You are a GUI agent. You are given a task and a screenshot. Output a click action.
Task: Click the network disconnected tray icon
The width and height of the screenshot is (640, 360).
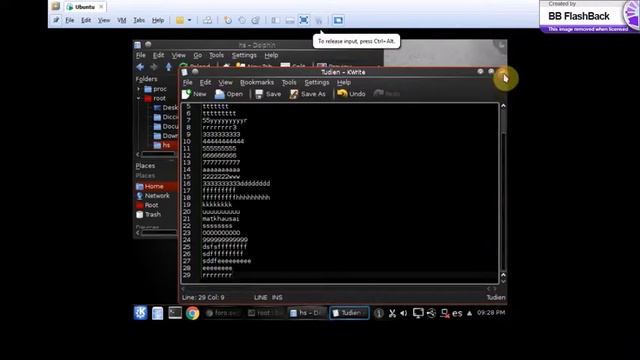[x=445, y=313]
